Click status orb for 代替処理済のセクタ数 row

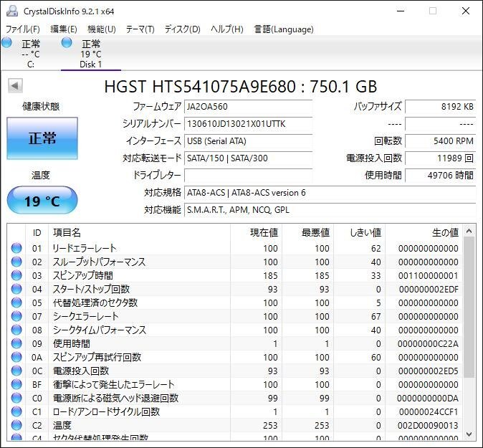coord(16,303)
